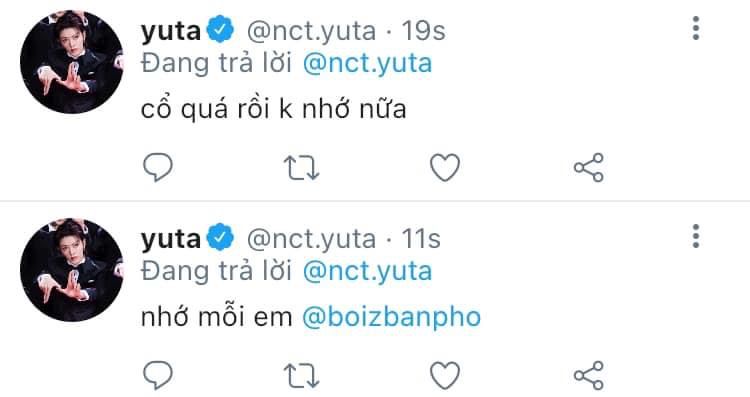Open the three-dot menu of the 11s tweet

click(696, 236)
